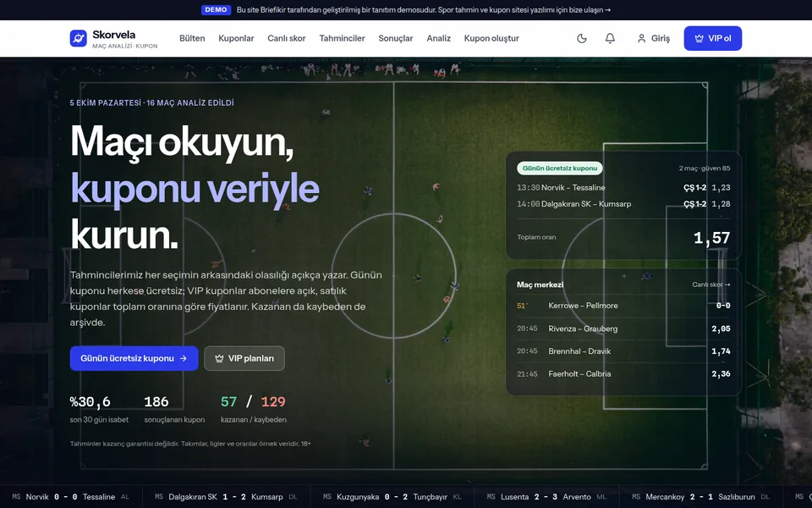
Task: Click the Günün ücretsiz kuponu green badge
Action: (x=560, y=168)
